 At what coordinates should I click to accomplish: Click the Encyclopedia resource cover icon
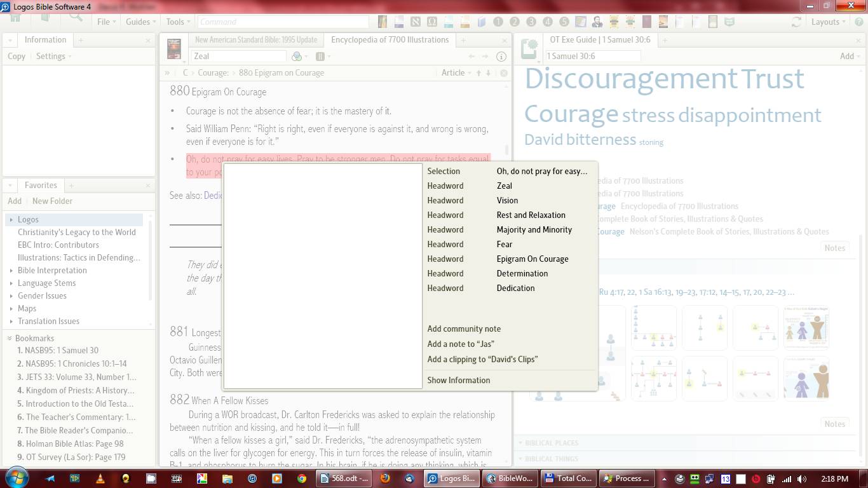pyautogui.click(x=173, y=50)
